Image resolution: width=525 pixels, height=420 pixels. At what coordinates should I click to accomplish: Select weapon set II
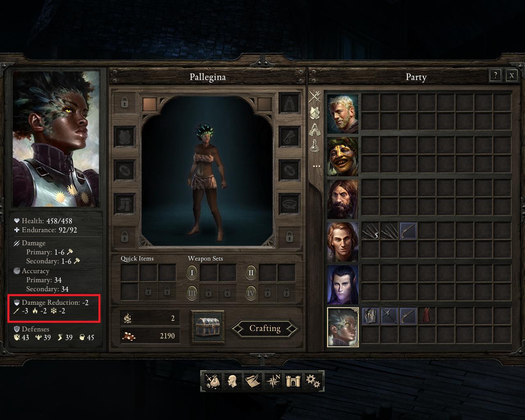point(251,272)
